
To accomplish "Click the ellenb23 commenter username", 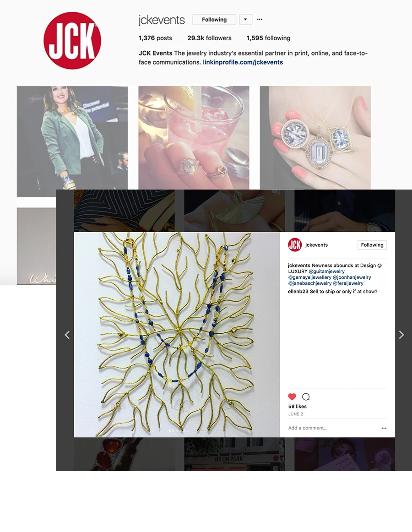I will pyautogui.click(x=298, y=292).
